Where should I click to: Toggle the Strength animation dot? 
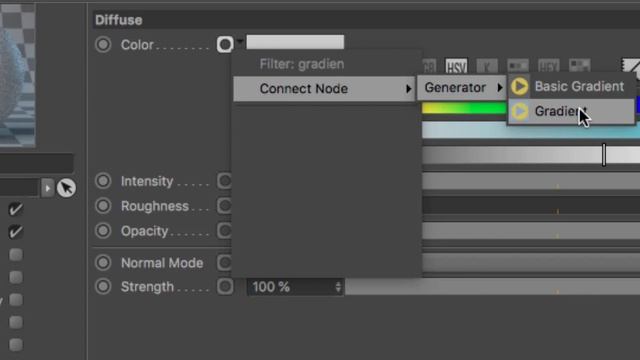103,287
